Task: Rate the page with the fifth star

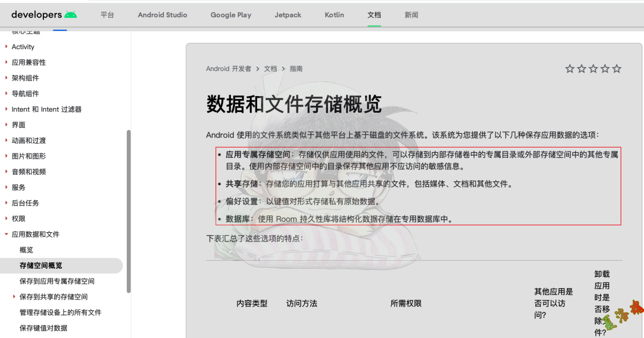Action: [617, 68]
